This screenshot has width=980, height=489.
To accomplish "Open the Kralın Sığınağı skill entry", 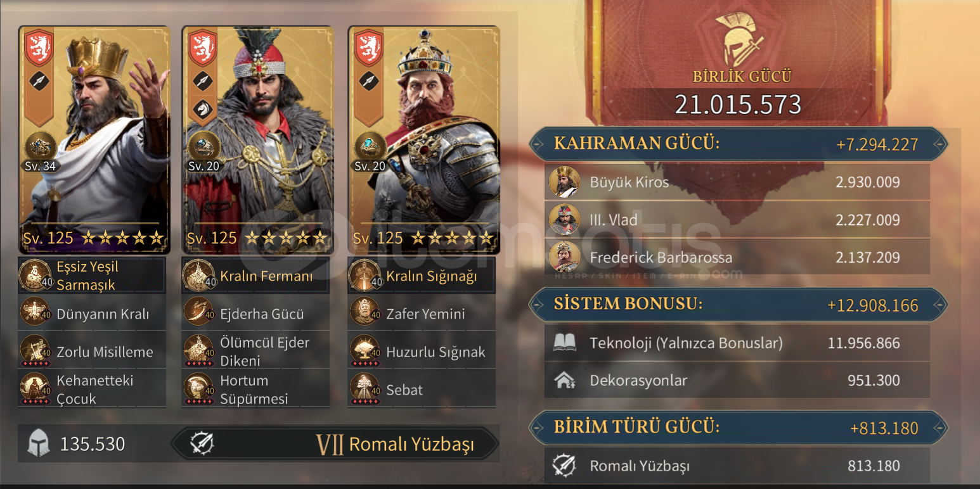I will (x=422, y=276).
